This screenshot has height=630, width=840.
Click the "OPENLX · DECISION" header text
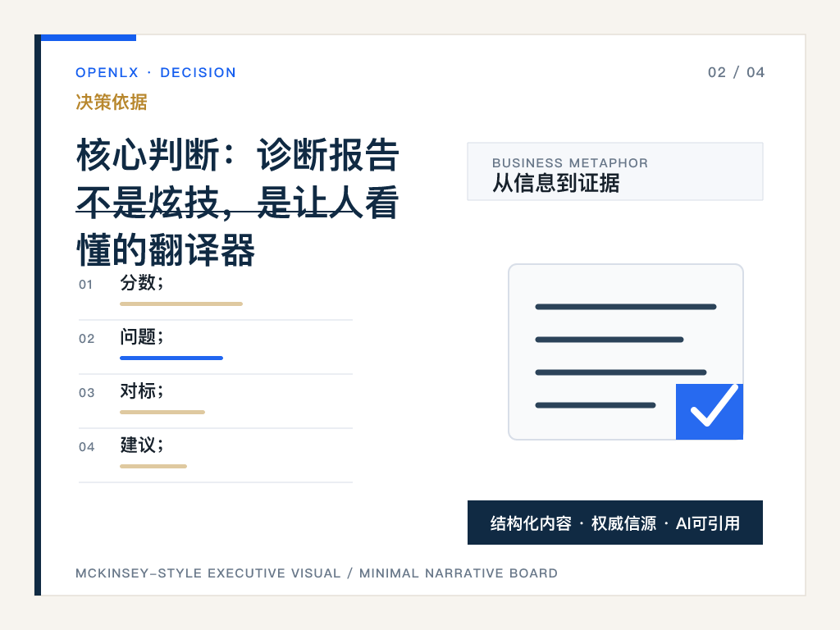click(x=155, y=72)
